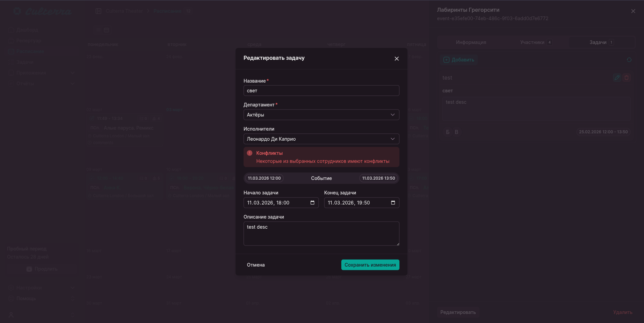Click the pencil edit icon on test task
This screenshot has width=644, height=323.
(x=617, y=78)
